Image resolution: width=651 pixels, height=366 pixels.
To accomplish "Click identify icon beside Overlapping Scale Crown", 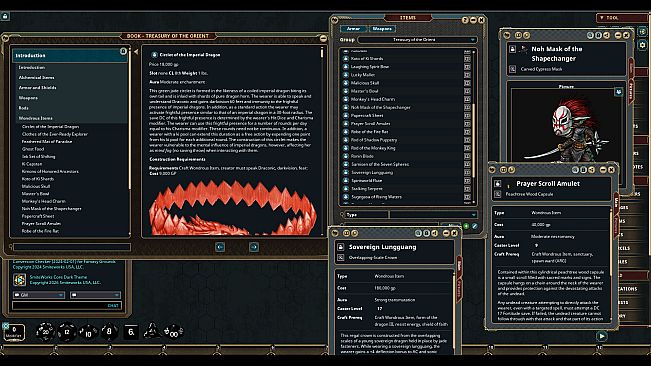I will pyautogui.click(x=340, y=258).
